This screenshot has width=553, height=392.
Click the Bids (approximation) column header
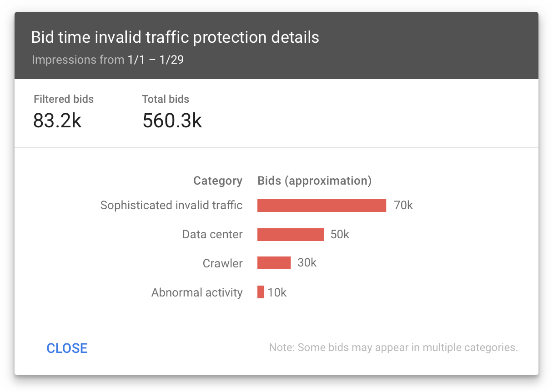point(315,181)
